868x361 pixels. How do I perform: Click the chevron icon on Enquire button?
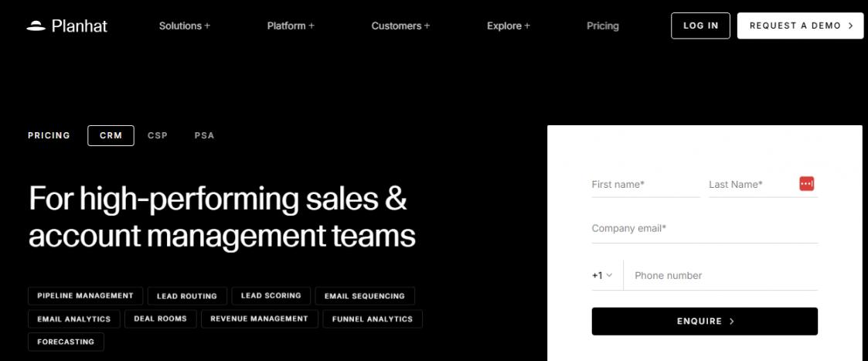(x=732, y=321)
